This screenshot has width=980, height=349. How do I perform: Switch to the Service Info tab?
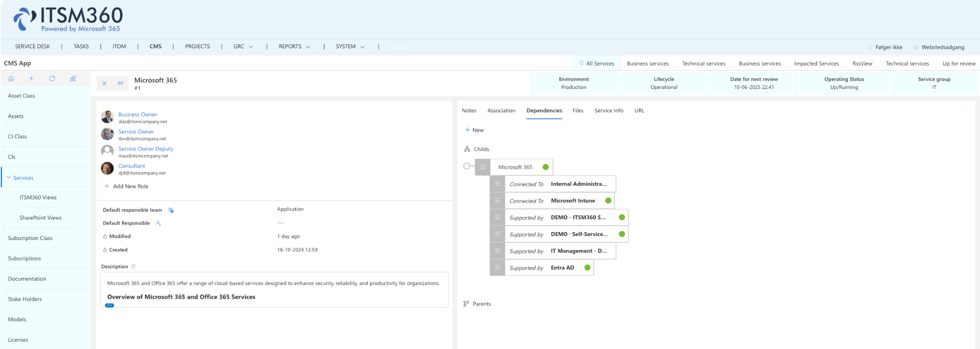click(609, 110)
